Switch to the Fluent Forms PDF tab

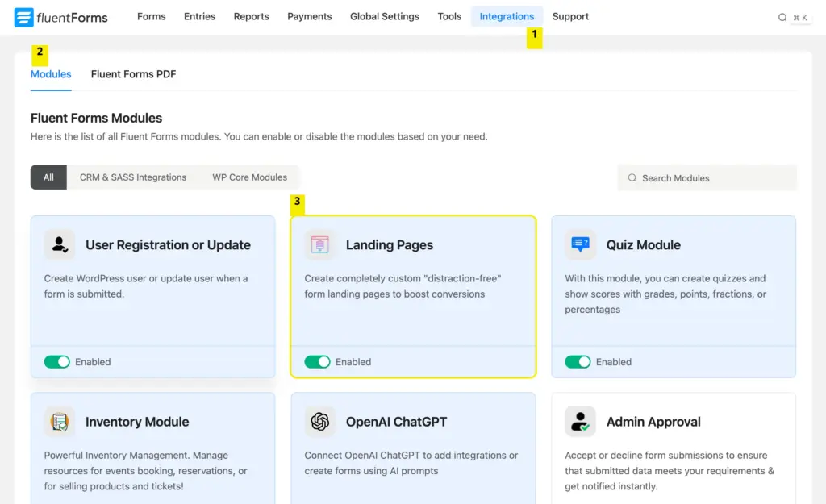tap(132, 73)
